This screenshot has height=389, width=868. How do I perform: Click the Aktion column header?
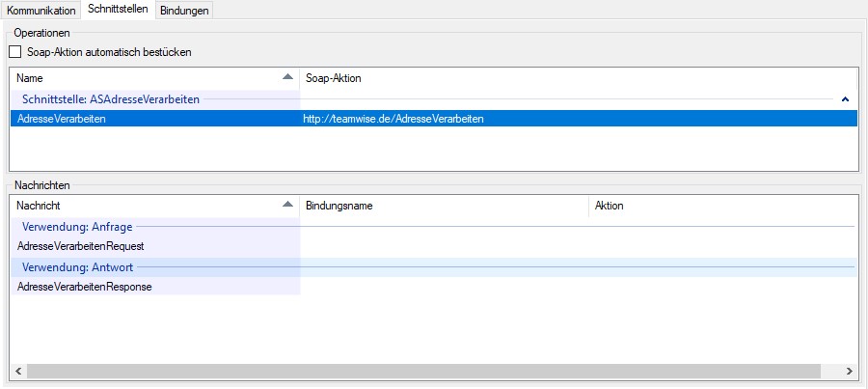click(x=610, y=206)
